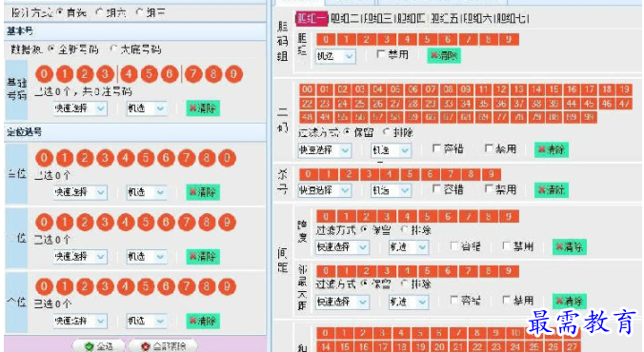Switch to 胆组六 tab
Screen dimensions: 644x352
(477, 18)
